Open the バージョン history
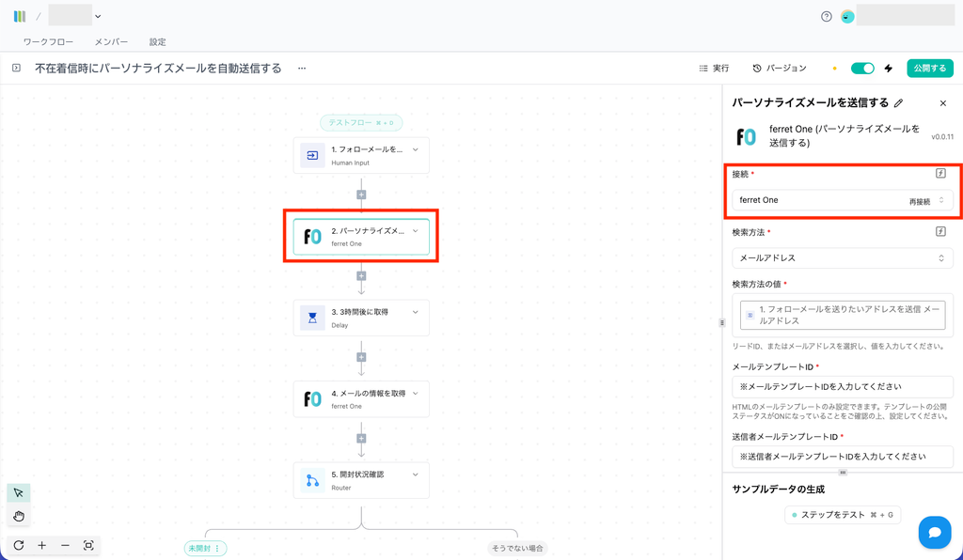Viewport: 963px width, 560px height. (x=780, y=68)
